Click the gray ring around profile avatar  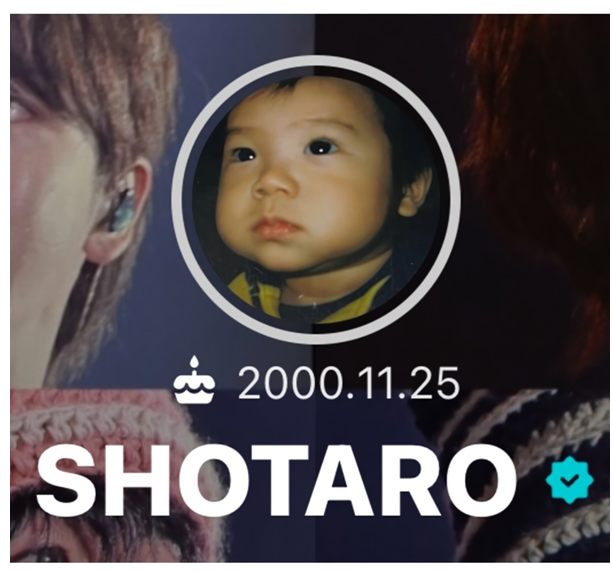(x=315, y=62)
